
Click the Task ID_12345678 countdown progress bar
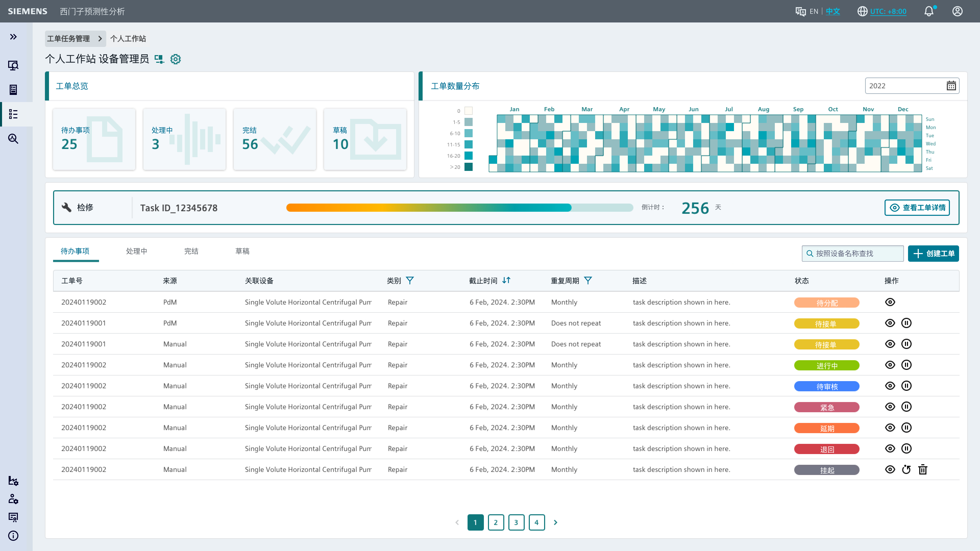click(x=460, y=207)
